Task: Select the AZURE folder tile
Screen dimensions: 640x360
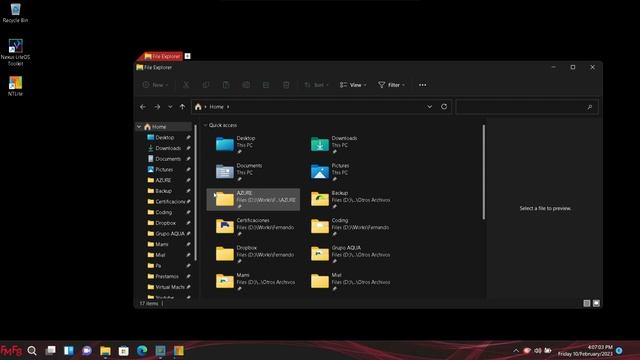Action: point(253,200)
